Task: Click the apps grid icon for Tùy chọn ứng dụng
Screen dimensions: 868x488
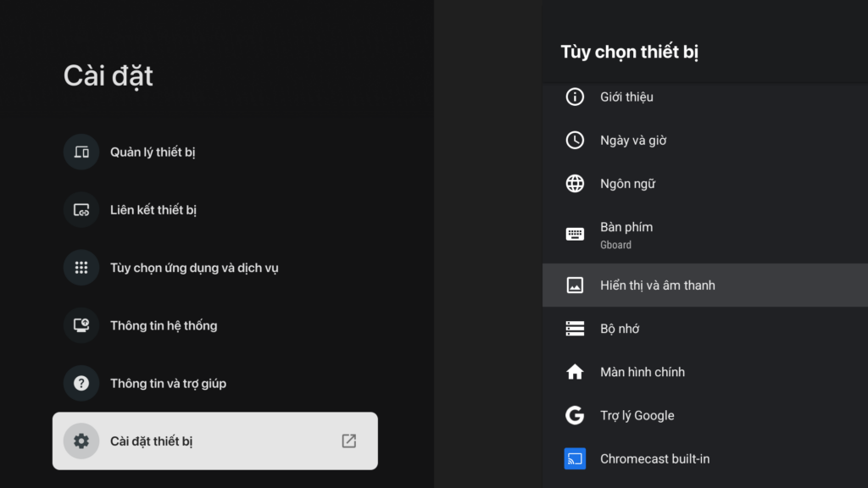Action: pyautogui.click(x=81, y=268)
